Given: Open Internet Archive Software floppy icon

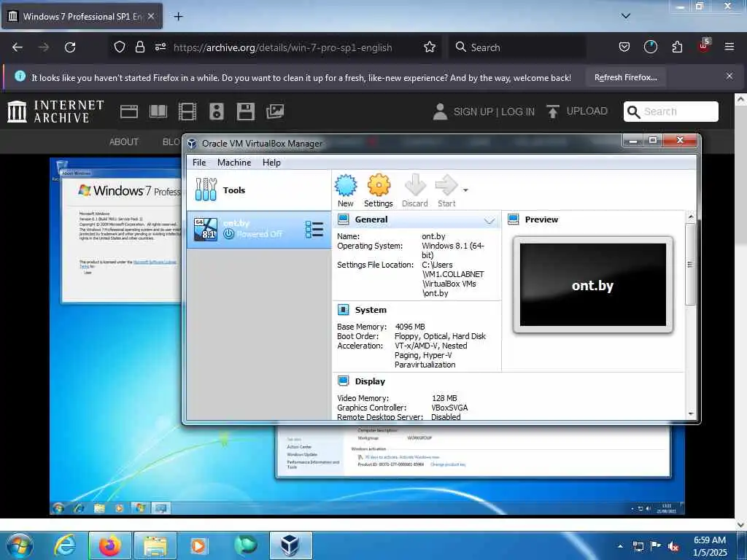Looking at the screenshot, I should point(245,112).
